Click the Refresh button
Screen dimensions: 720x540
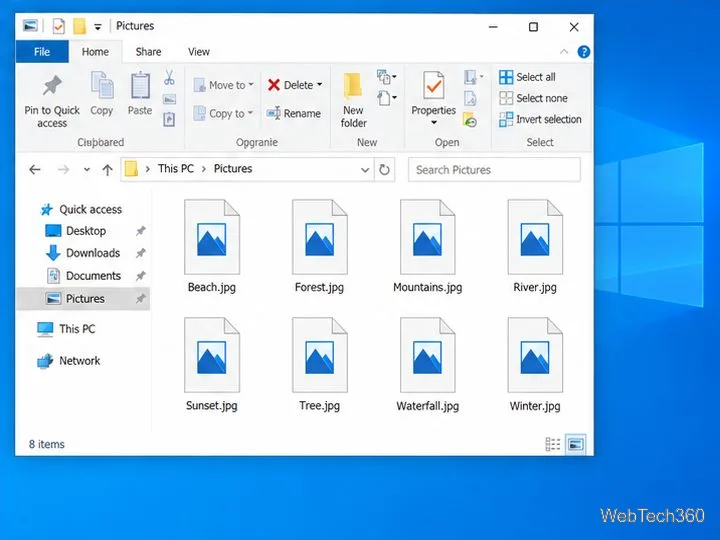coord(384,169)
